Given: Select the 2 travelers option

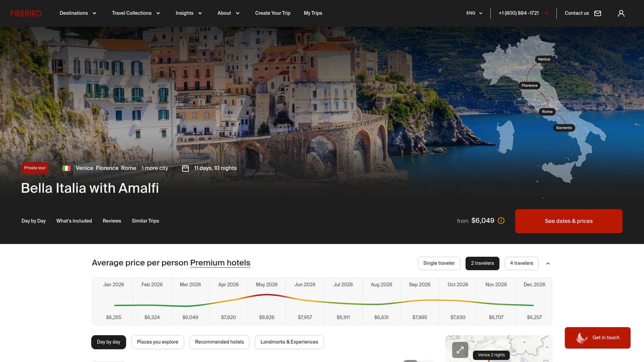Looking at the screenshot, I should pos(482,263).
